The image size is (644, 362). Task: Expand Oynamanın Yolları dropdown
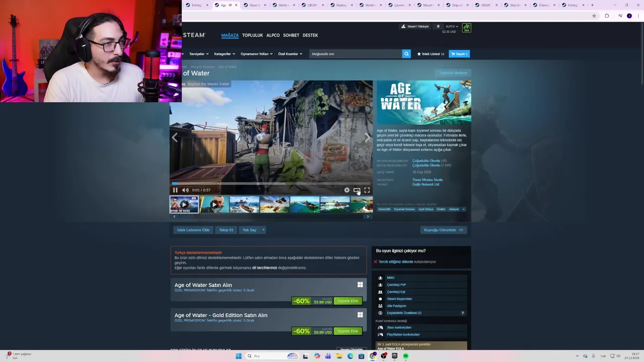pos(256,54)
